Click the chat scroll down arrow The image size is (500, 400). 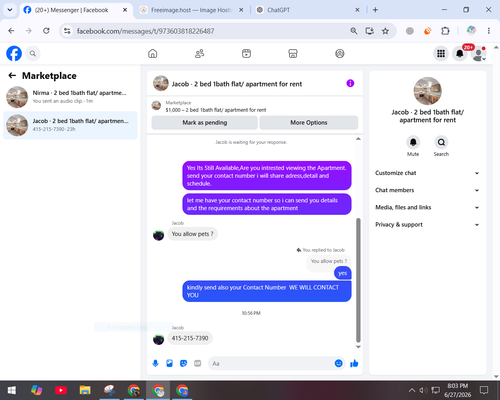click(x=358, y=347)
